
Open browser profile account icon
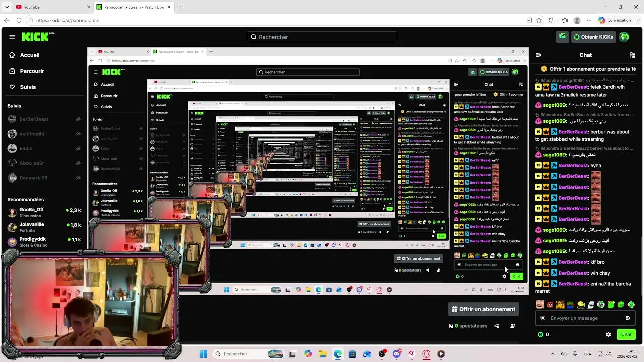pyautogui.click(x=577, y=20)
